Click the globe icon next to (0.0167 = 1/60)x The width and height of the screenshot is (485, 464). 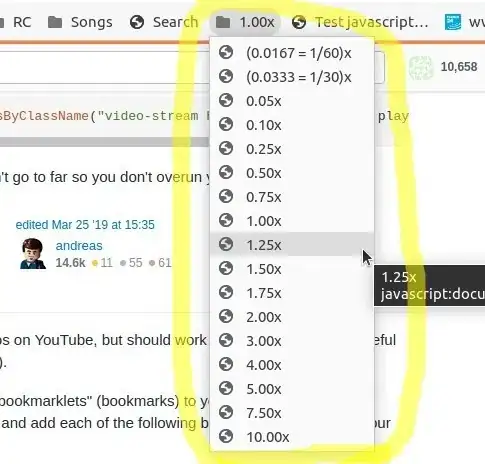coord(226,52)
